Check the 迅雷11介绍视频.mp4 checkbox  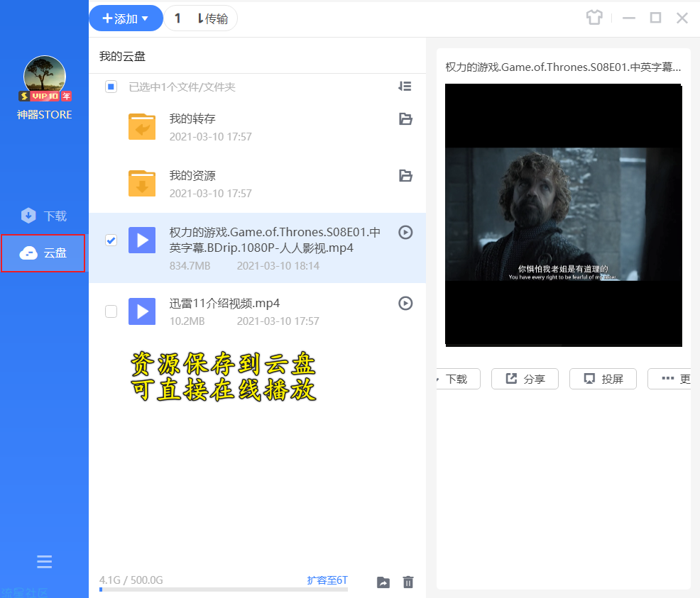point(111,311)
